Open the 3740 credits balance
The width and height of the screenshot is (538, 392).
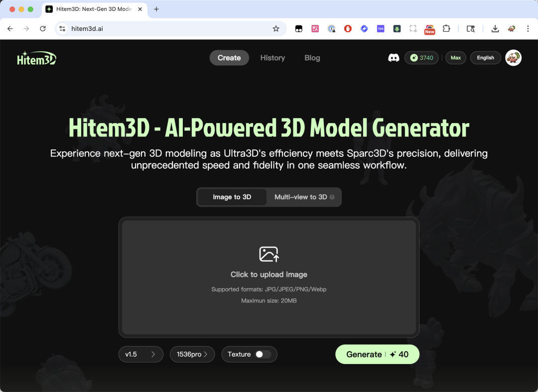(421, 58)
